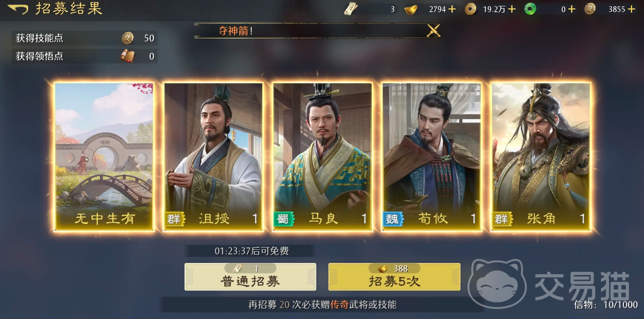Tap the plus next to 19.2万 coins
644x319 pixels.
point(512,9)
